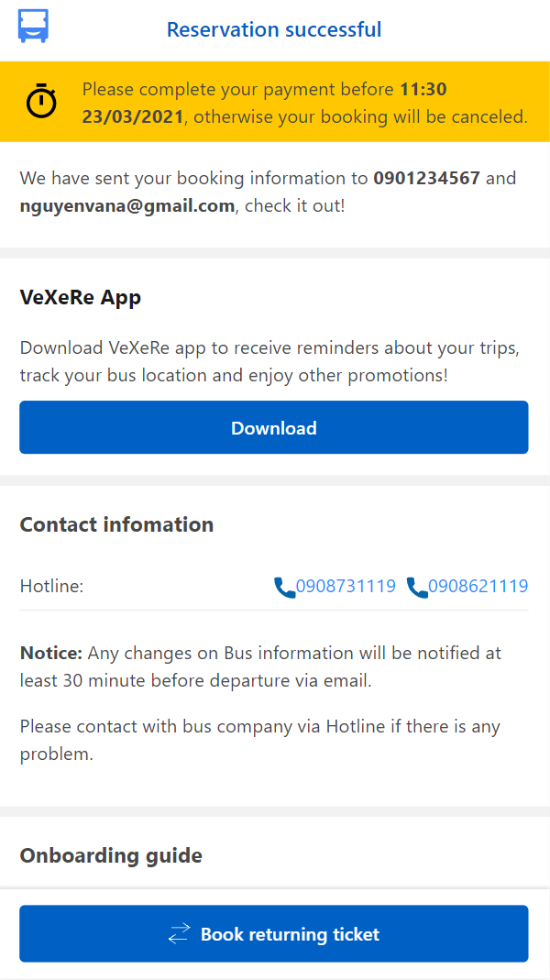Viewport: 550px width, 980px height.
Task: Click the blue bus logo icon
Action: pos(33,27)
